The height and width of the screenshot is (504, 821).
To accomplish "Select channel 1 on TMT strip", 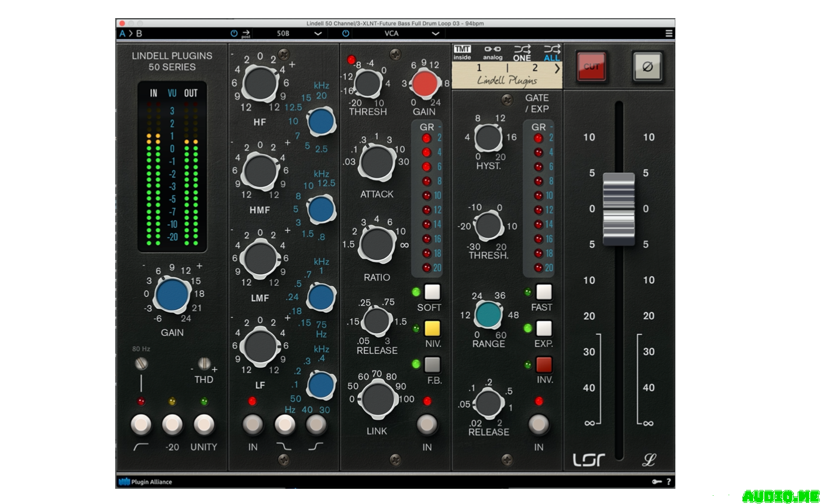I will pos(479,68).
